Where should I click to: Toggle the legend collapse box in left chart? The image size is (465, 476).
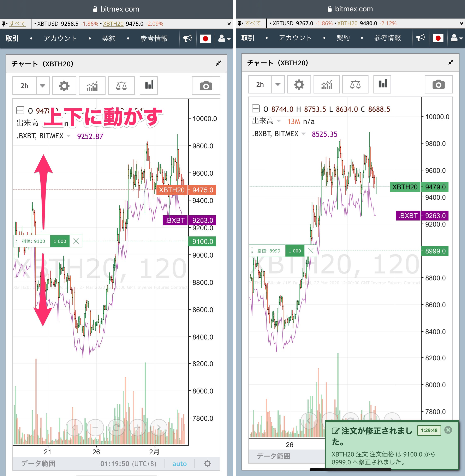20,110
